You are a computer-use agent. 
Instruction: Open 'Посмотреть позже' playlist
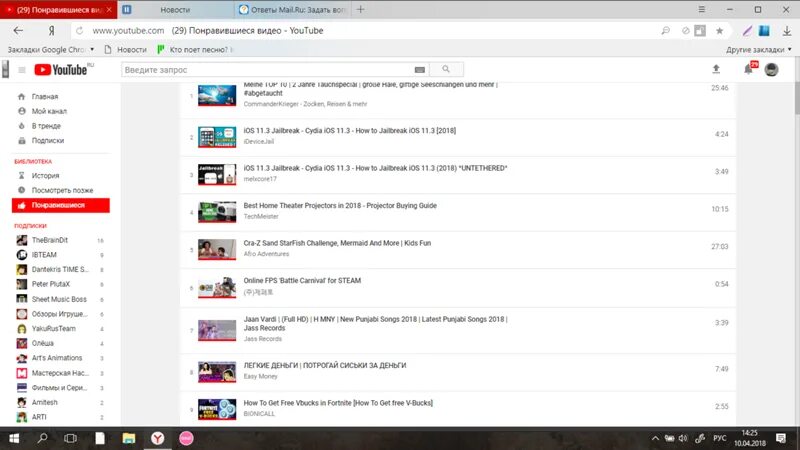61,190
